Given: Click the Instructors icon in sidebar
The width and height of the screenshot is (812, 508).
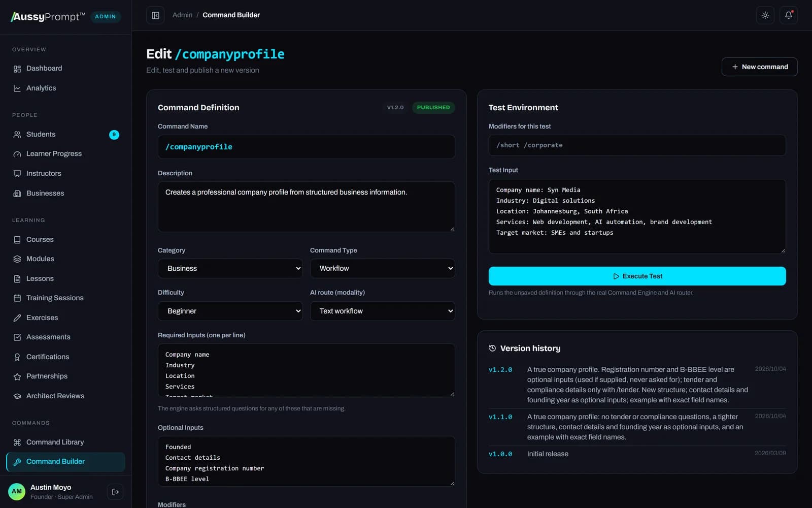Looking at the screenshot, I should tap(17, 174).
